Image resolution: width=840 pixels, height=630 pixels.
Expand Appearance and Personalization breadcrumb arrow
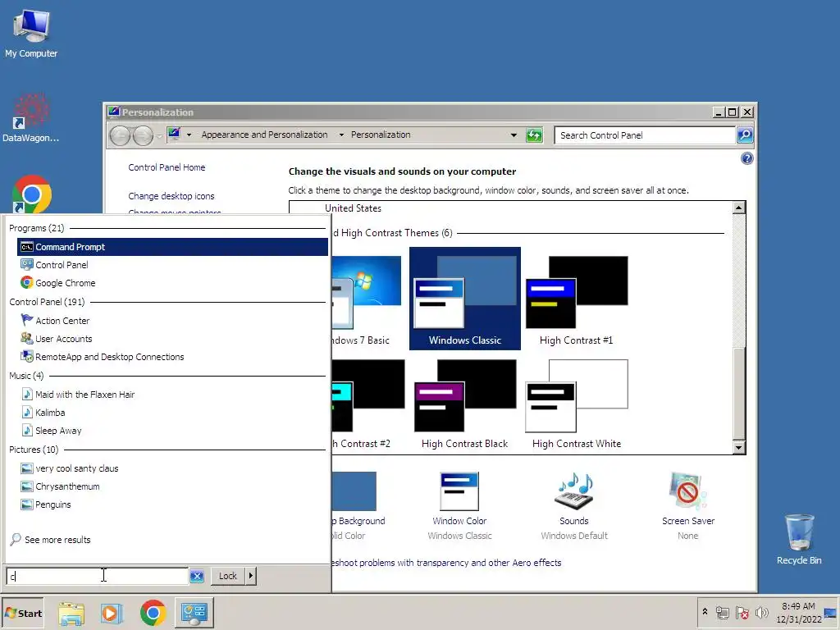pyautogui.click(x=341, y=135)
